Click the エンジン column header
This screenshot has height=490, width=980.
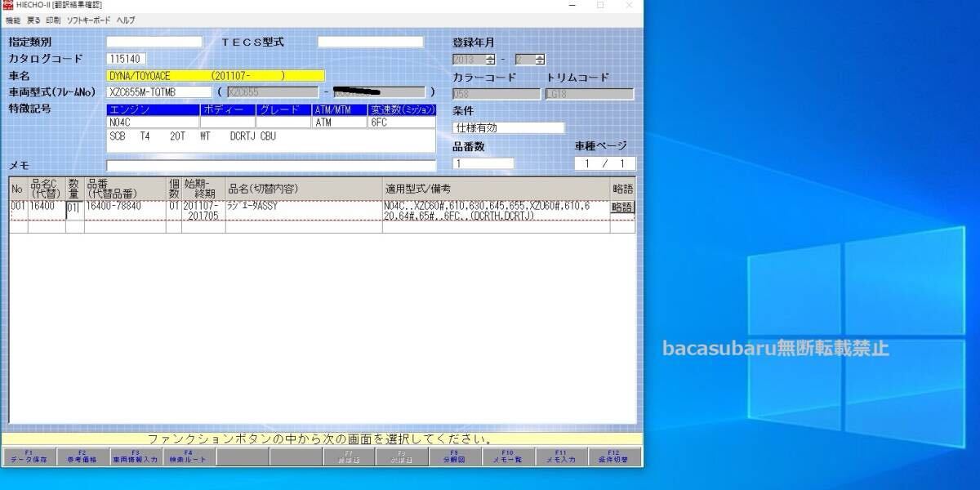click(x=153, y=109)
